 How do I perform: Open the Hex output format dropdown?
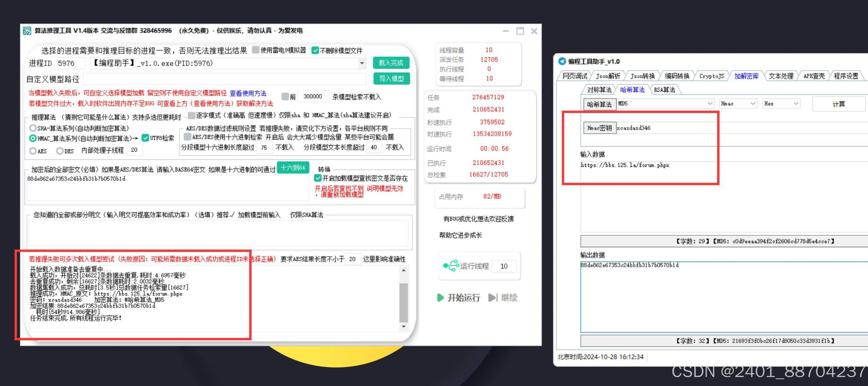point(796,103)
